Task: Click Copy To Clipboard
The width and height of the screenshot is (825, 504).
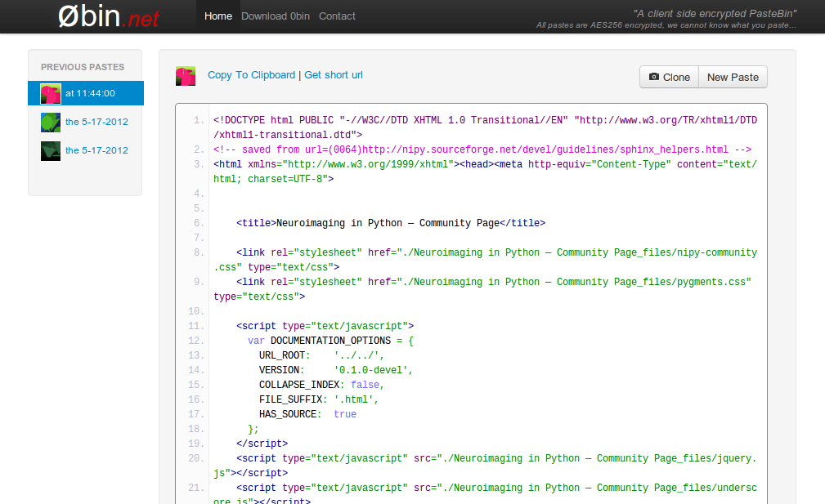Action: [251, 74]
